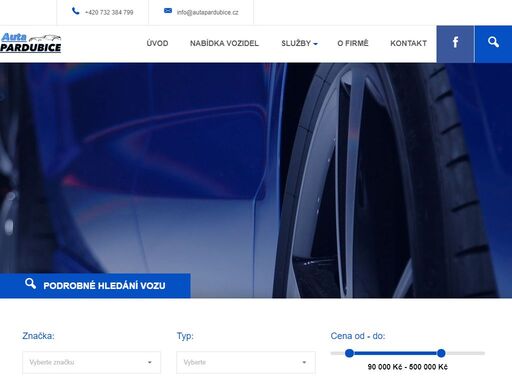Screen dimensions: 512x384
Task: Open the Facebook page icon
Action: tap(455, 44)
